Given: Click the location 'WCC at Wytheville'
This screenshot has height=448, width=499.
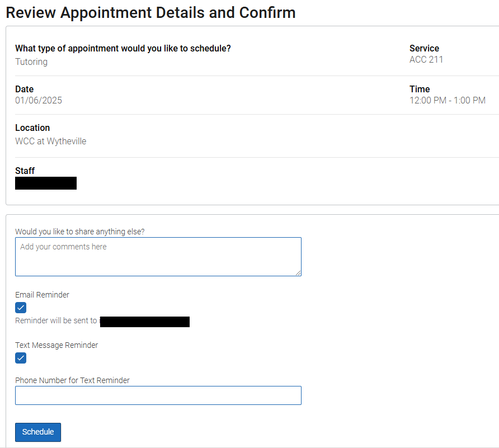Looking at the screenshot, I should tap(50, 141).
